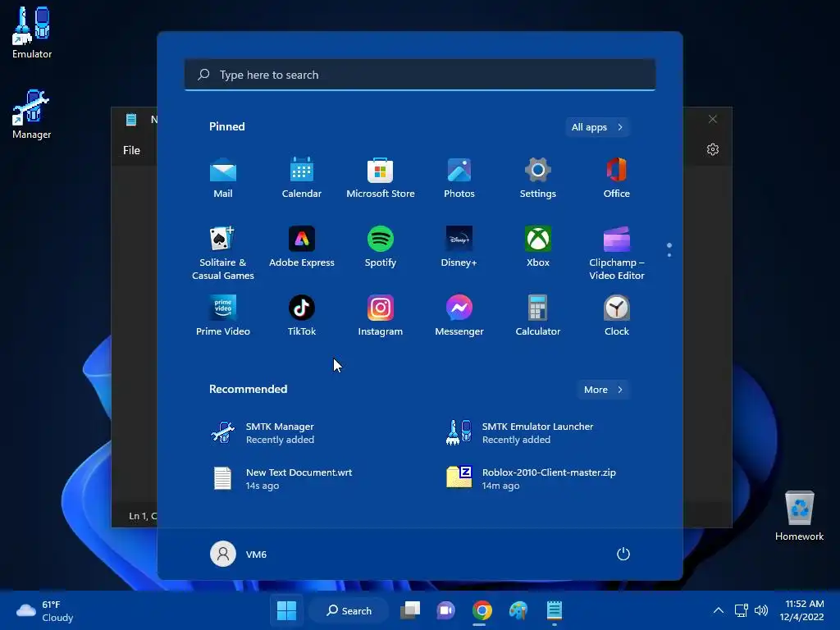This screenshot has height=630, width=840.
Task: Launch Disney+
Action: [459, 247]
